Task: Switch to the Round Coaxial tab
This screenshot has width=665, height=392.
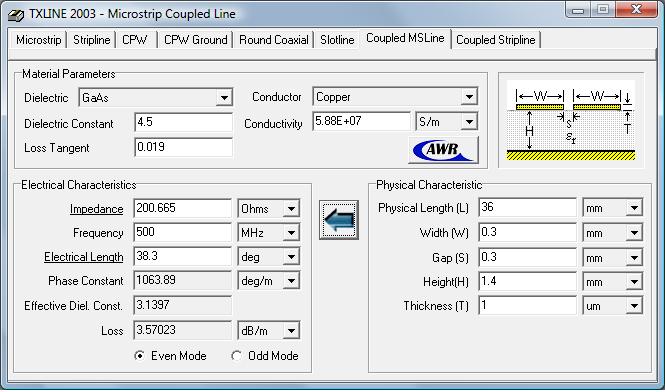Action: point(274,40)
